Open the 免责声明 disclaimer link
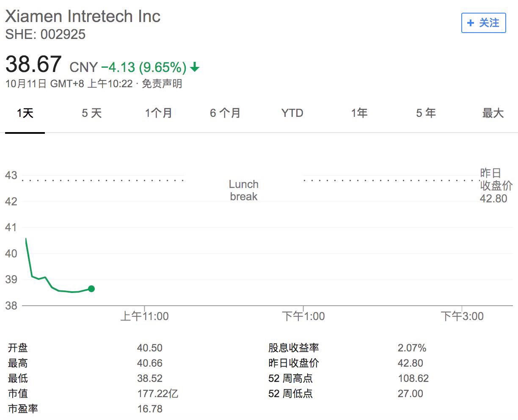Image resolution: width=518 pixels, height=420 pixels. [162, 84]
